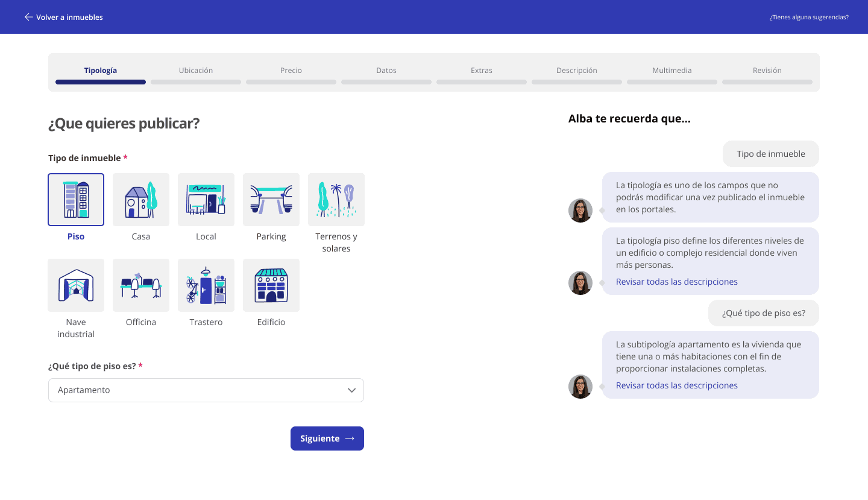Open Revisar todas las descripciones under subtipología apartamento

tap(677, 385)
